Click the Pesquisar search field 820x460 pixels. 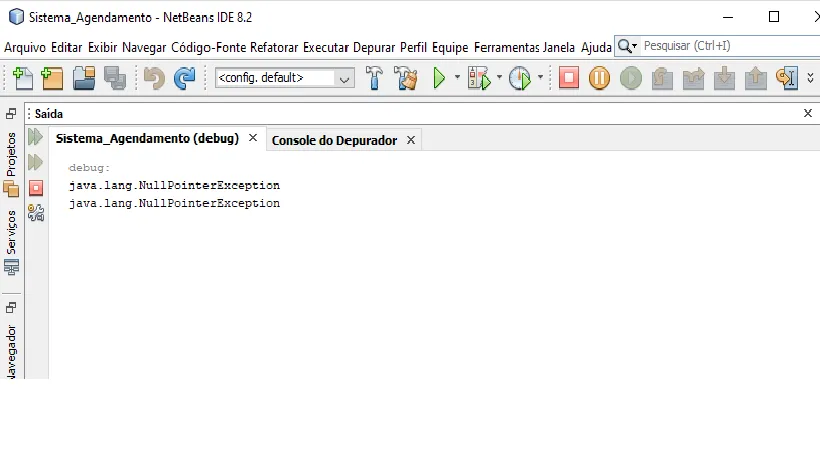[x=731, y=46]
